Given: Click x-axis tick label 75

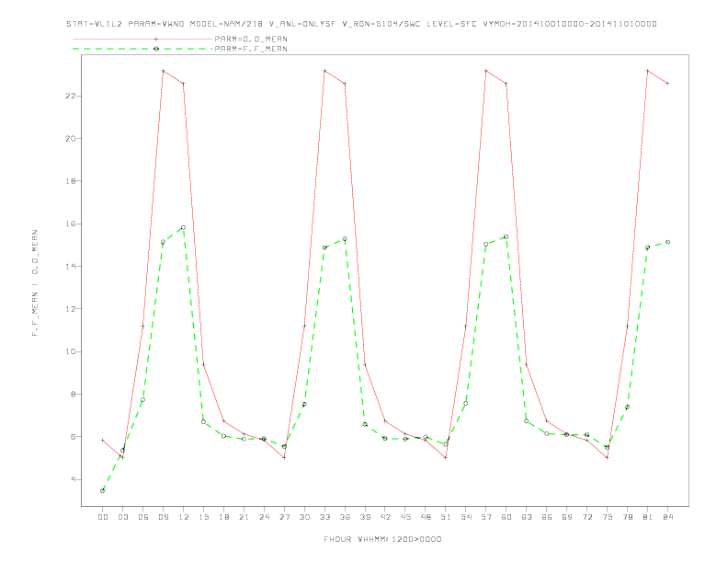Looking at the screenshot, I should [x=608, y=517].
